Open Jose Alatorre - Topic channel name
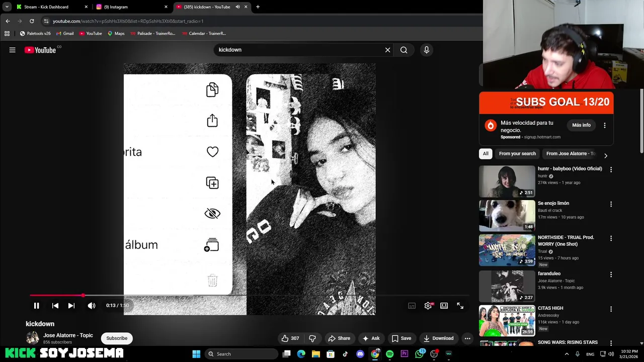This screenshot has height=362, width=644. click(68, 335)
